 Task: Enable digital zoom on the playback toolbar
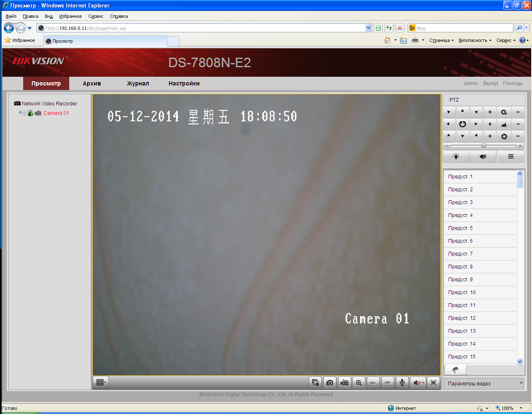[359, 382]
